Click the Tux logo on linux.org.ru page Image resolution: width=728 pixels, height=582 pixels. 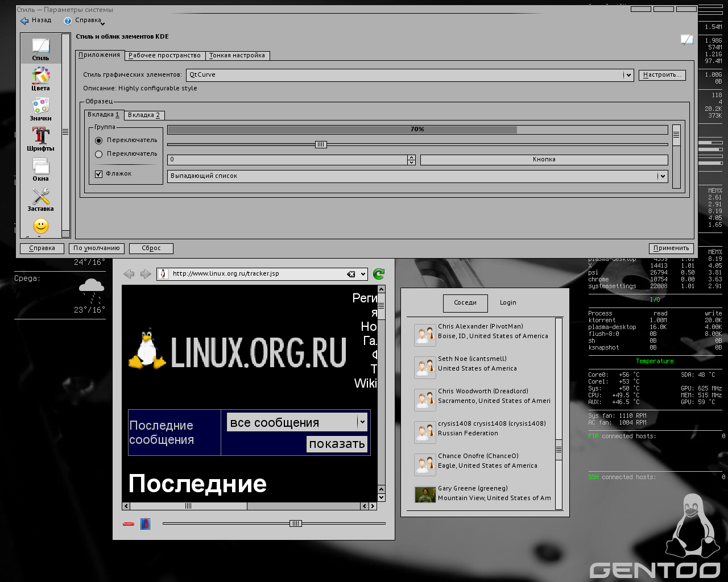pos(147,348)
